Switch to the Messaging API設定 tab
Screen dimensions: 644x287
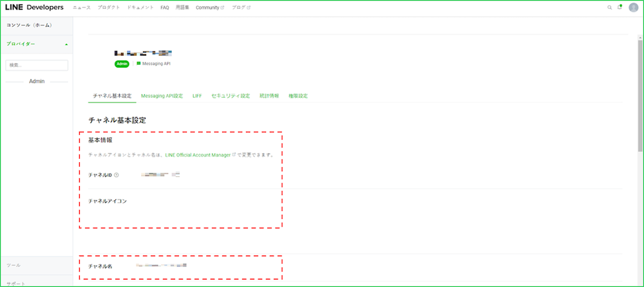click(x=162, y=96)
